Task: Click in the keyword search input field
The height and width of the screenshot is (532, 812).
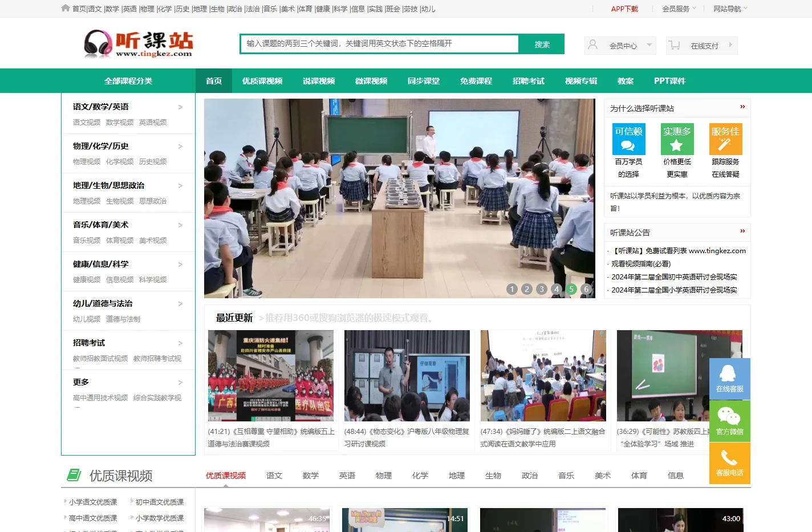Action: pos(379,44)
